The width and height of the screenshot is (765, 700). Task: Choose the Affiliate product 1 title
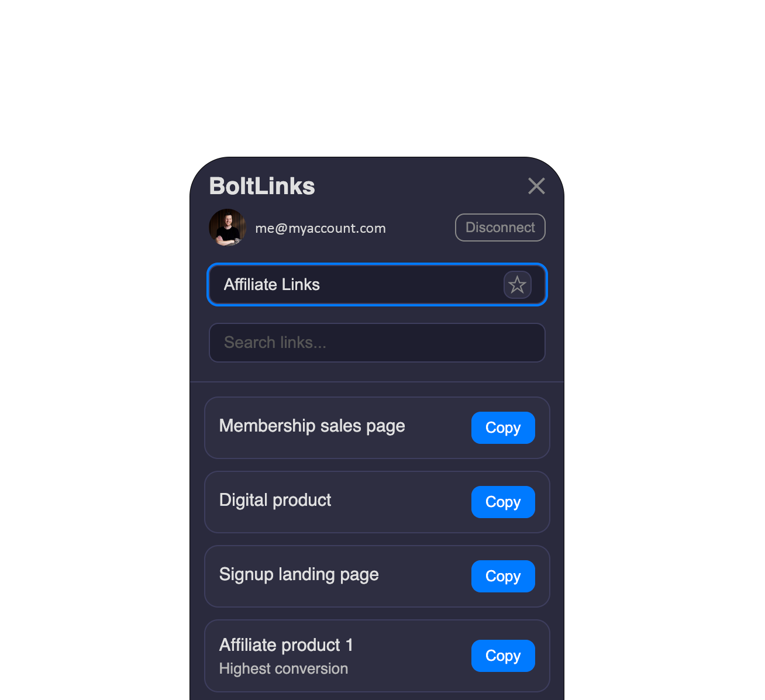(286, 645)
